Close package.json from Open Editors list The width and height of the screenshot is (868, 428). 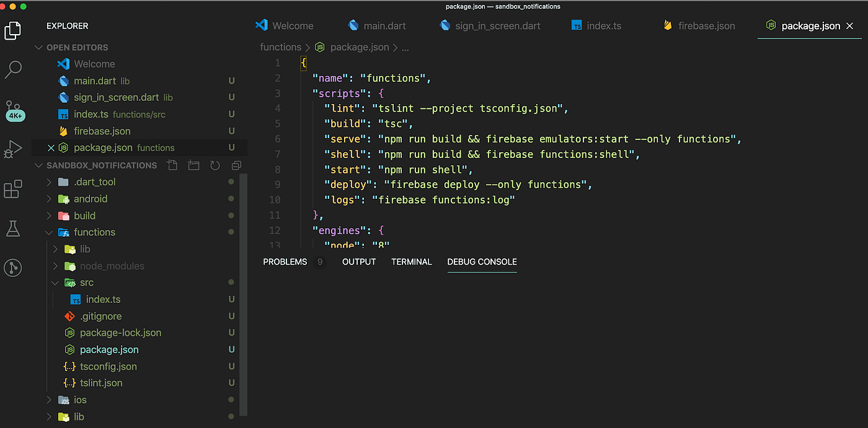click(x=53, y=147)
